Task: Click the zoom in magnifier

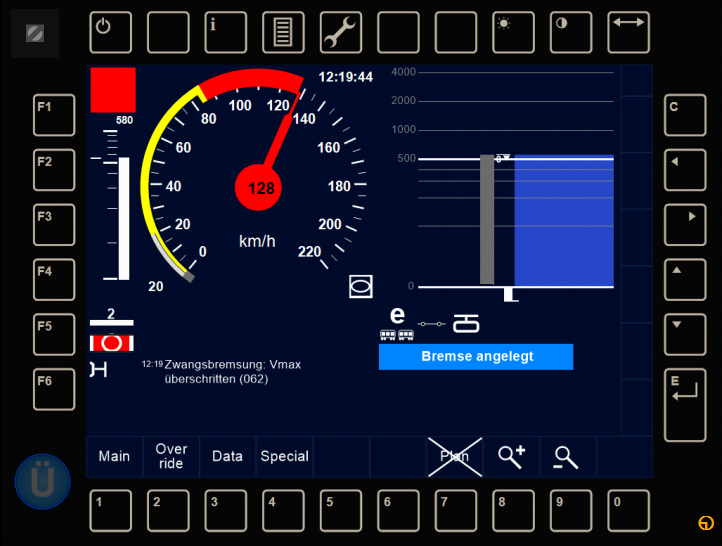Action: (x=511, y=456)
